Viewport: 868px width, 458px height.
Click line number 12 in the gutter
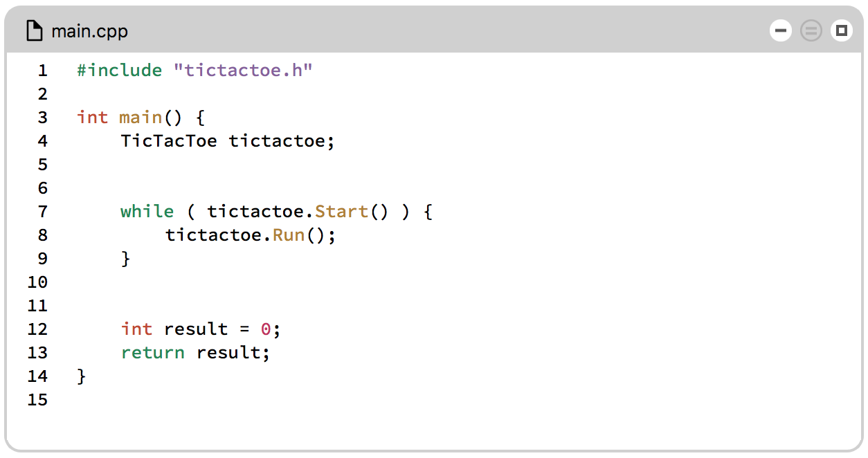coord(37,329)
